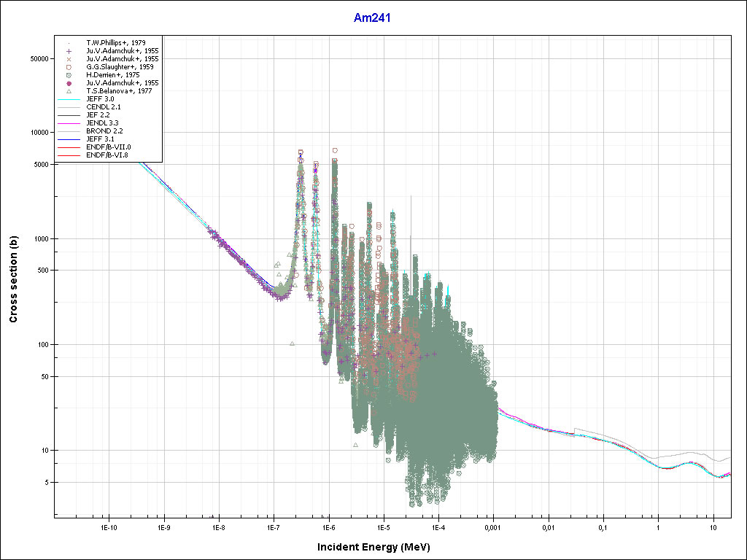
Task: Select the CENDL 2.1 legend label
Action: 103,107
